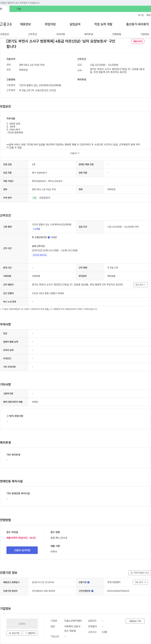Click the 근무시간 협의가능 tag
This screenshot has height=644, width=151.
39,255
